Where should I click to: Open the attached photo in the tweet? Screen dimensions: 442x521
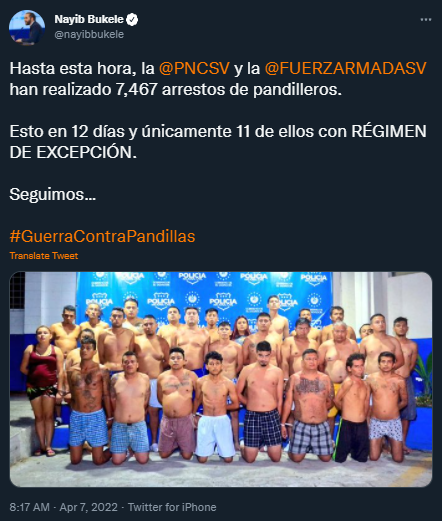point(221,379)
